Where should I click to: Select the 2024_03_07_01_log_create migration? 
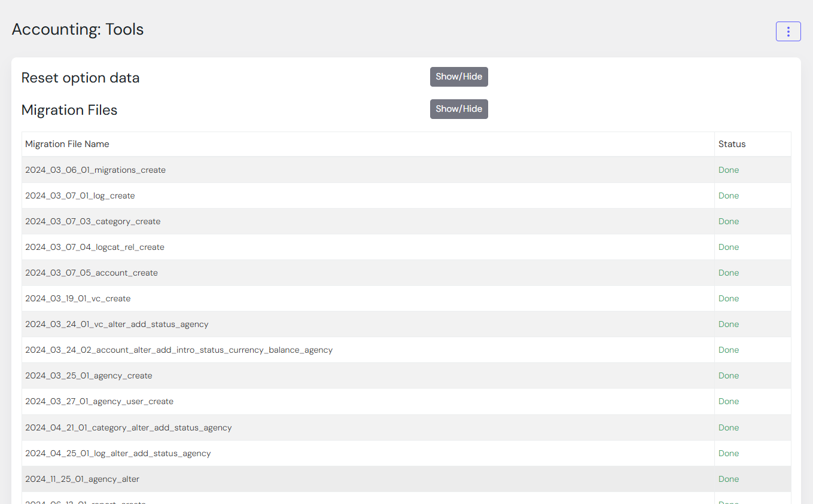(80, 196)
